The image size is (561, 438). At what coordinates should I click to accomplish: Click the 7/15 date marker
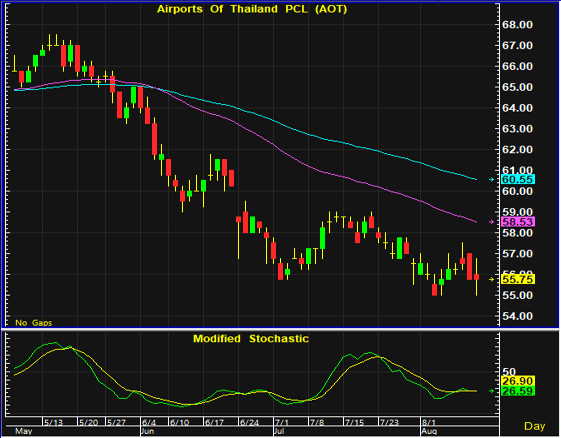354,423
